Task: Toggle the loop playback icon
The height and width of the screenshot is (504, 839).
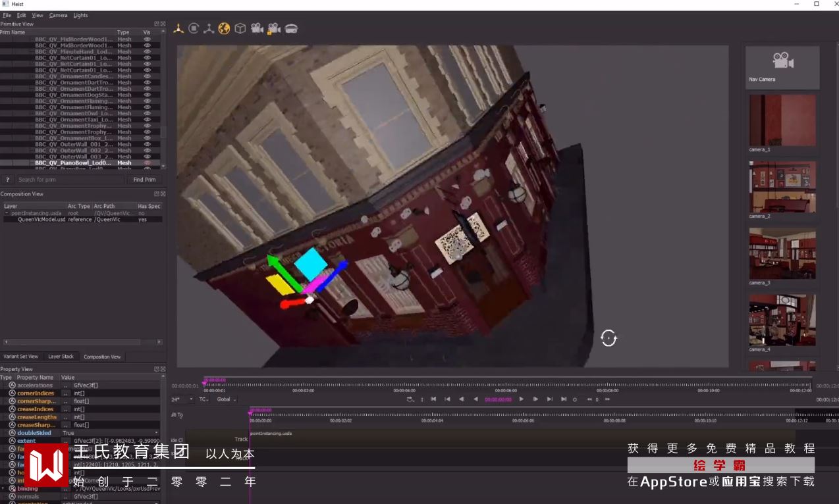Action: coord(410,399)
